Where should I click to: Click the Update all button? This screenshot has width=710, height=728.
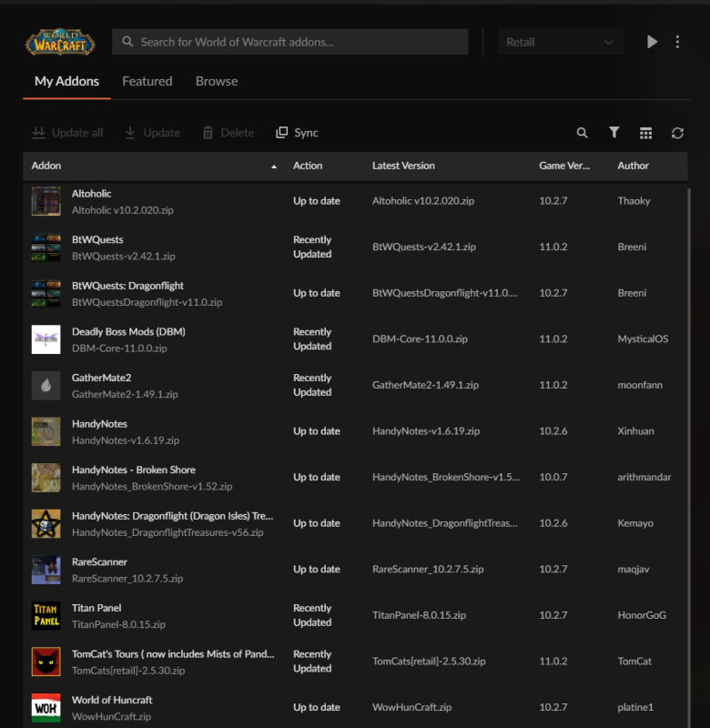click(x=67, y=133)
